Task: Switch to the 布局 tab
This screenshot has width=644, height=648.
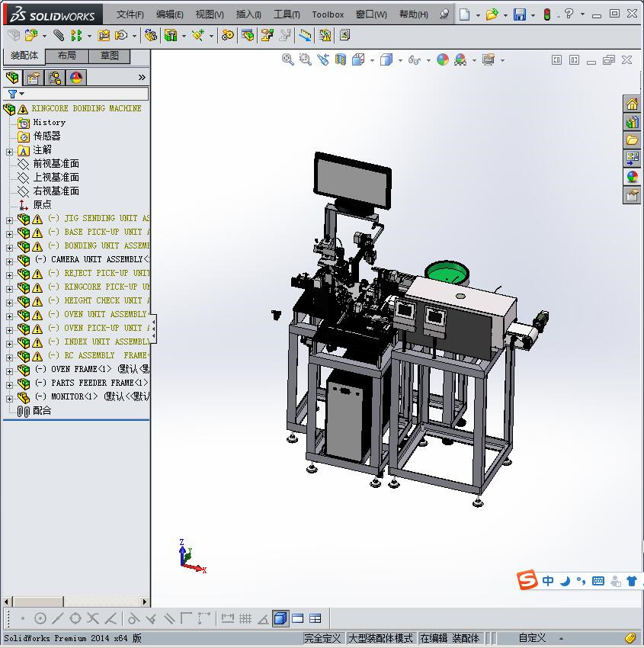Action: pos(66,56)
